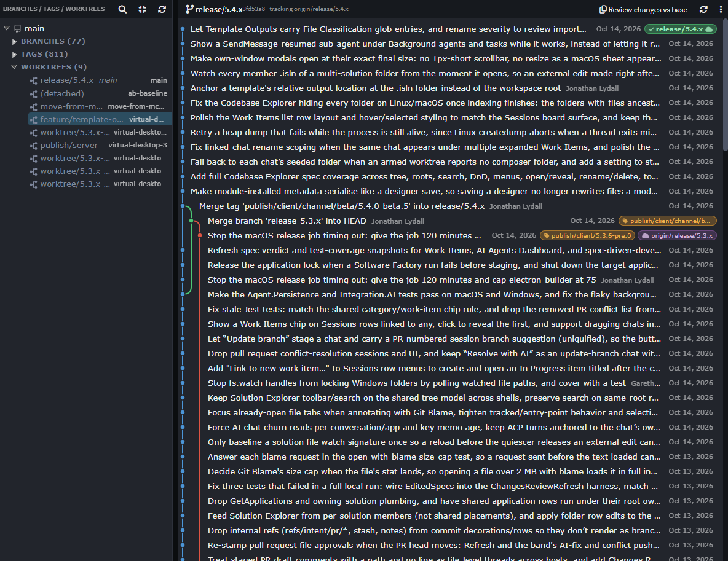Select the move-from-m... worktree
Screen dimensions: 728x561
pos(100,106)
